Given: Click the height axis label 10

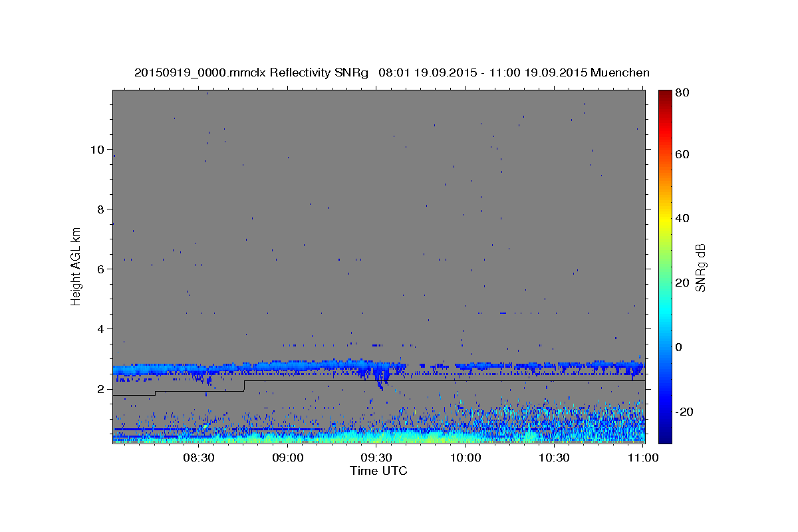Looking at the screenshot, I should pyautogui.click(x=97, y=149).
